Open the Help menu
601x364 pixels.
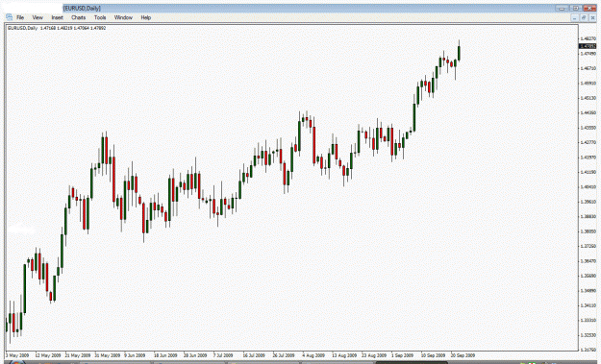pos(145,17)
